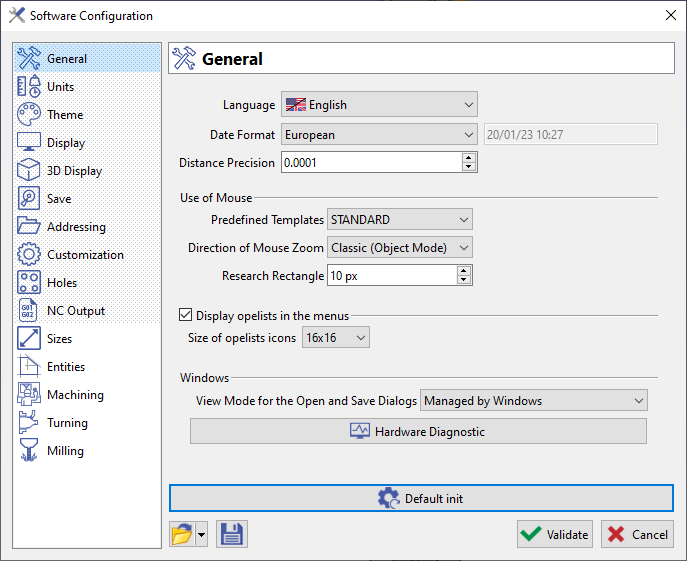
Task: Decrease Research Rectangle value with down arrow
Action: pos(464,280)
